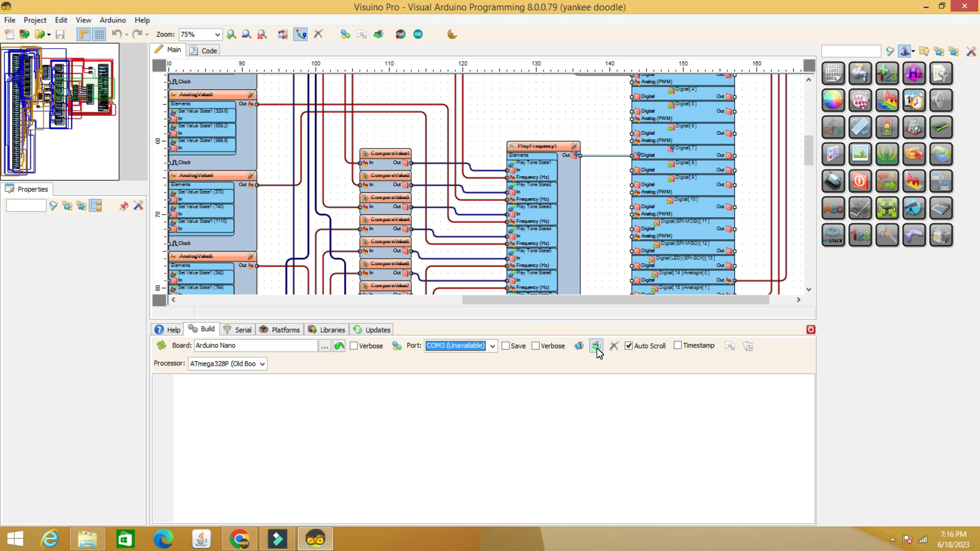Toggle the Verbose checkbox next to Save
The height and width of the screenshot is (551, 980).
click(x=535, y=346)
